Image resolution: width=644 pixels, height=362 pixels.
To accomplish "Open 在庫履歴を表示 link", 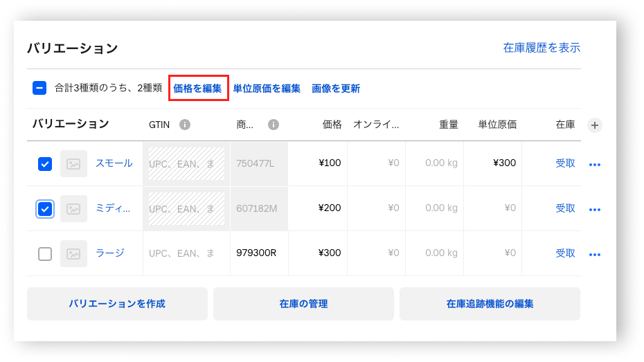I will coord(542,48).
